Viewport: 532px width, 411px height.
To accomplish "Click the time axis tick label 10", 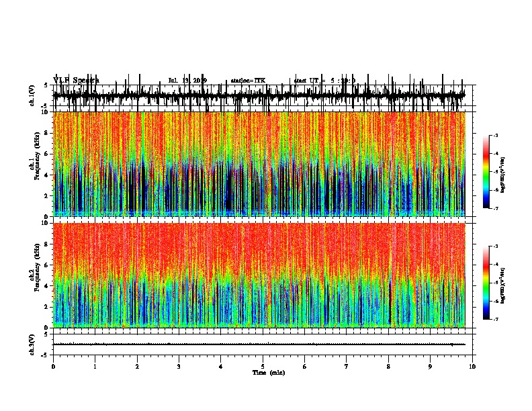I will (x=472, y=367).
